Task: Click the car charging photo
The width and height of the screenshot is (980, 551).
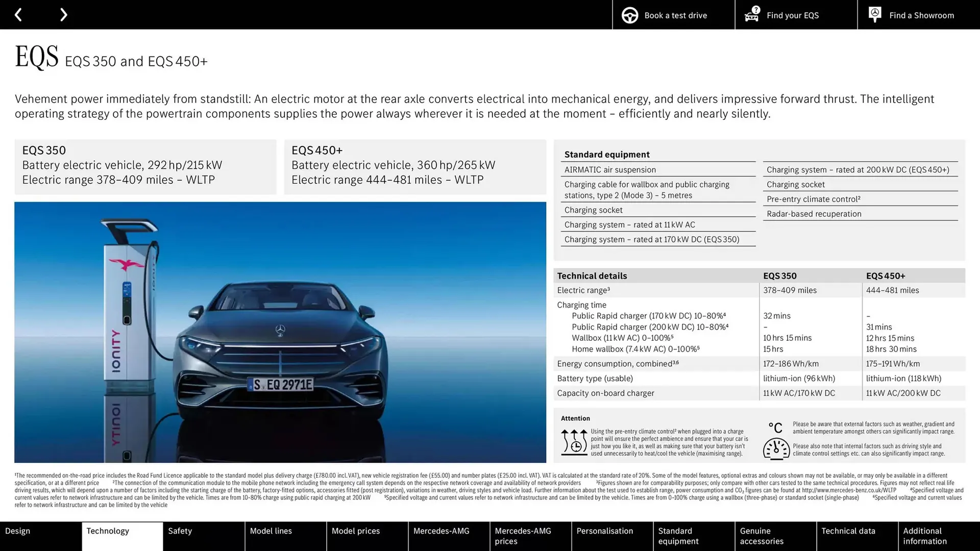Action: [281, 332]
